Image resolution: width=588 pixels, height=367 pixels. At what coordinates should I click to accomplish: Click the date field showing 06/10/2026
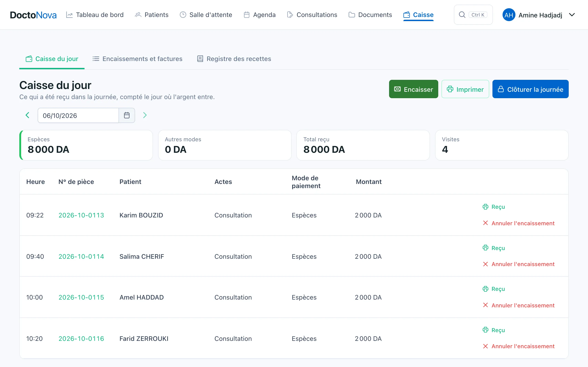(78, 116)
